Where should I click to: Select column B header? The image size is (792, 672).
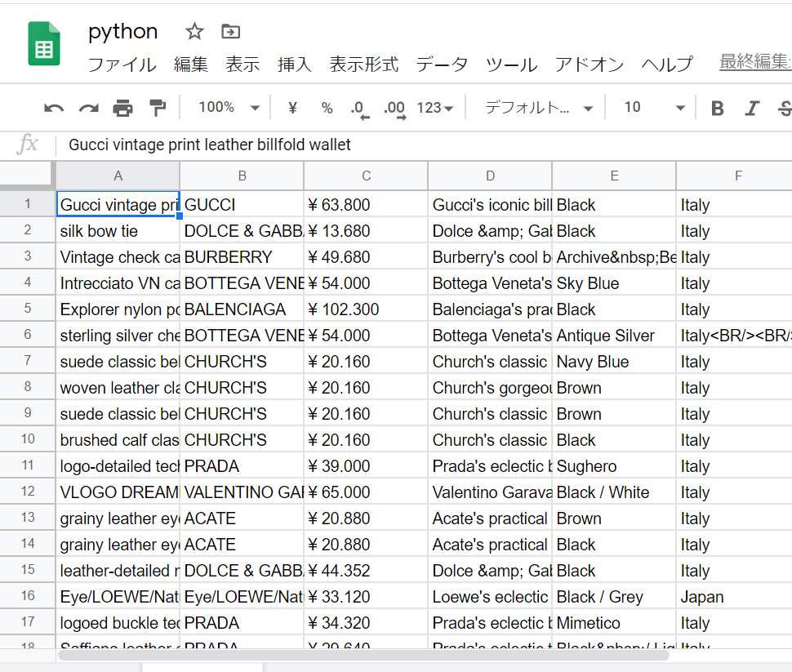click(x=242, y=176)
